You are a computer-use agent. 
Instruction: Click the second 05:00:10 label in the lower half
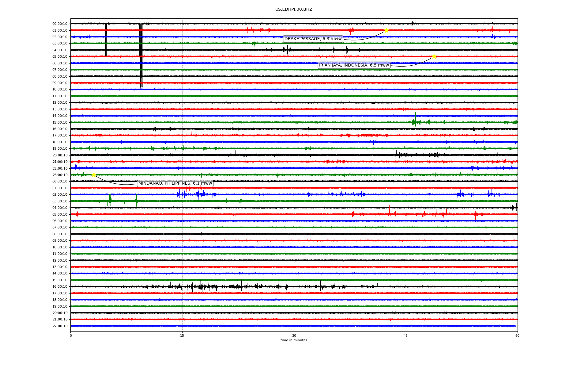[x=60, y=214]
